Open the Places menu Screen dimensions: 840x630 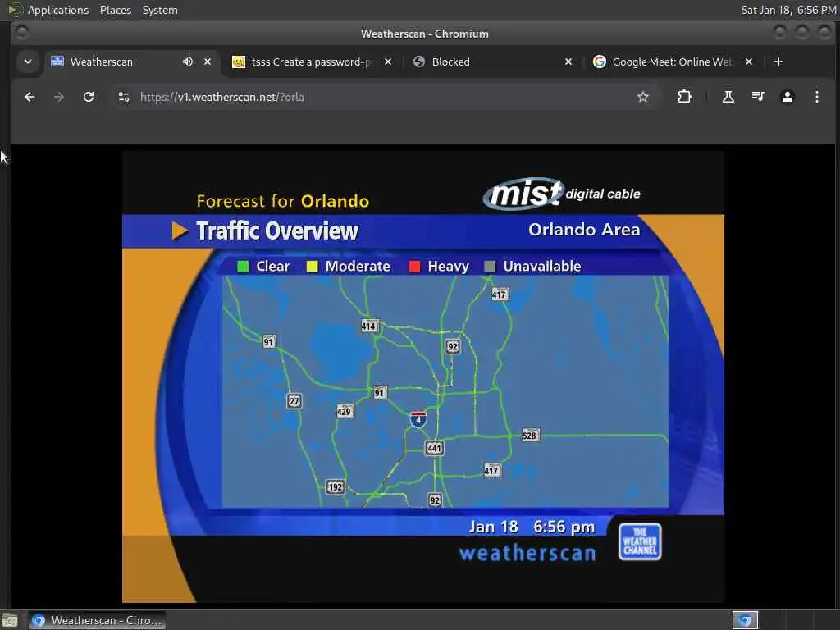115,10
